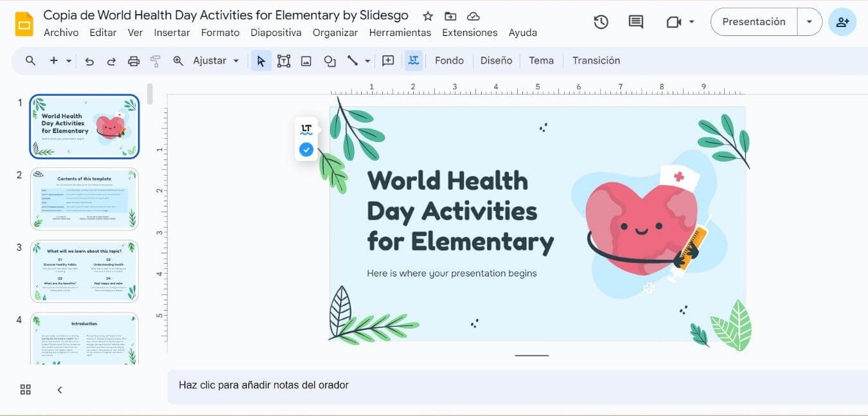Screen dimensions: 868x416
Task: Select the cursor selection tool
Action: tap(260, 60)
